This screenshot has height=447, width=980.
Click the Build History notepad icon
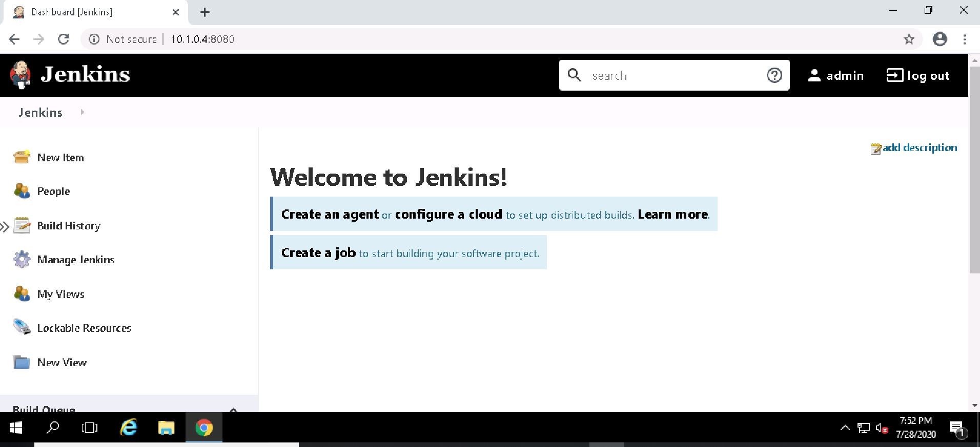[22, 225]
